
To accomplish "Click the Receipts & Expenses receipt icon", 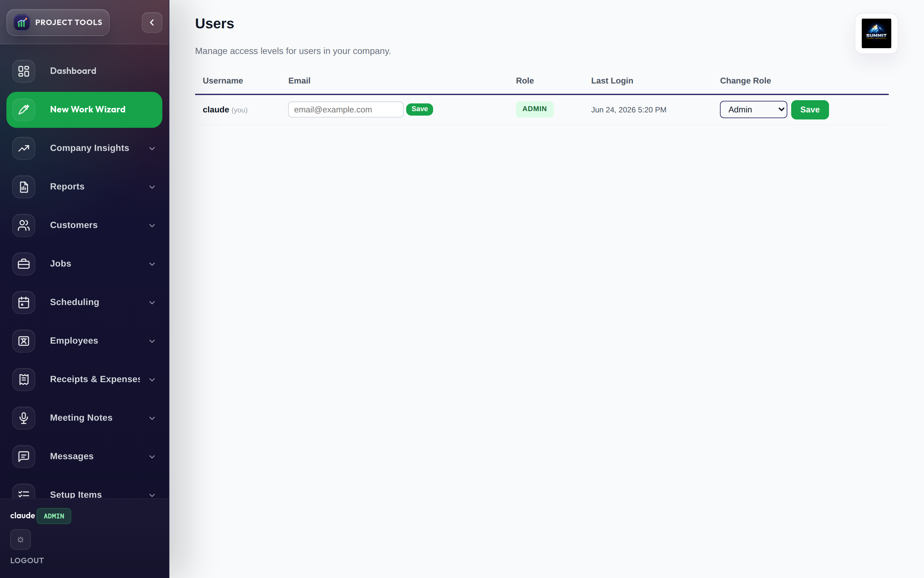I will coord(24,380).
